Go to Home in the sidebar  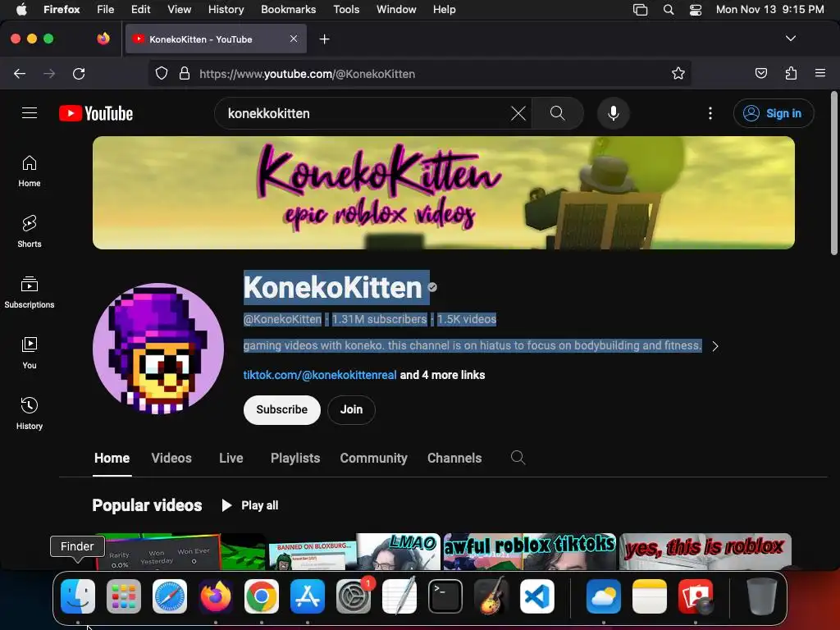click(x=30, y=171)
